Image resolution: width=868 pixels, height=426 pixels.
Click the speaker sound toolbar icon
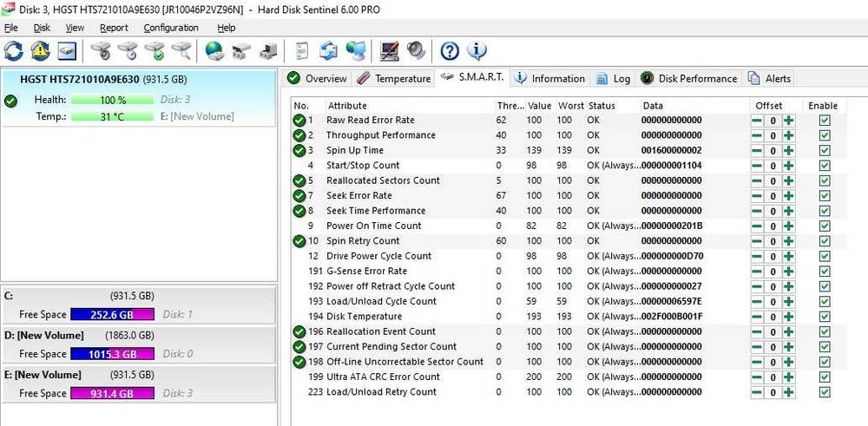point(416,51)
